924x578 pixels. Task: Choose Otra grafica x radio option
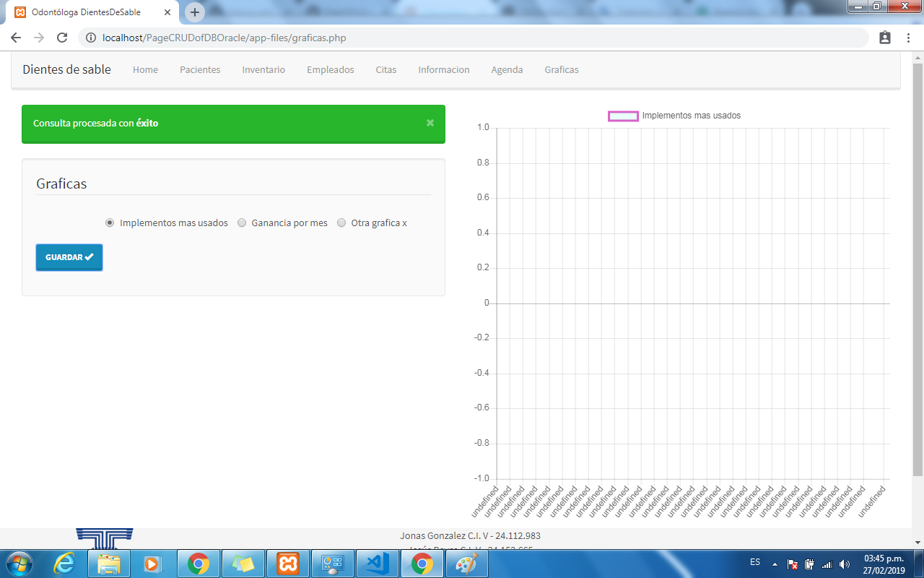341,223
